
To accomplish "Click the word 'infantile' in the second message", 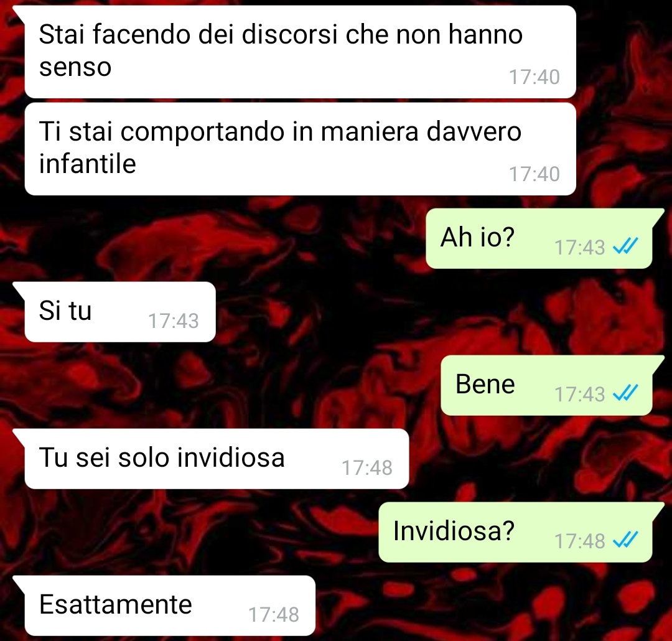I will pos(88,163).
